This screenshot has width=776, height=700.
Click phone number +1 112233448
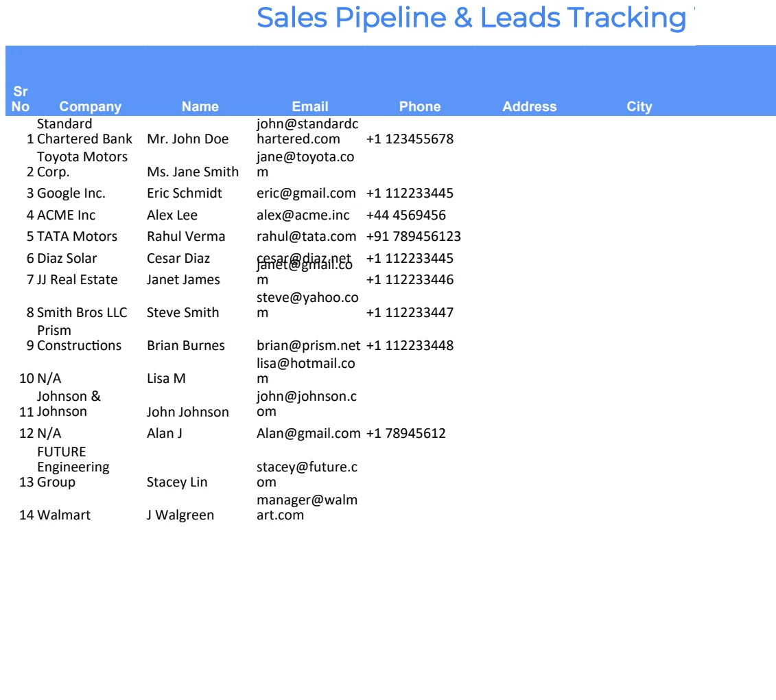click(x=410, y=346)
